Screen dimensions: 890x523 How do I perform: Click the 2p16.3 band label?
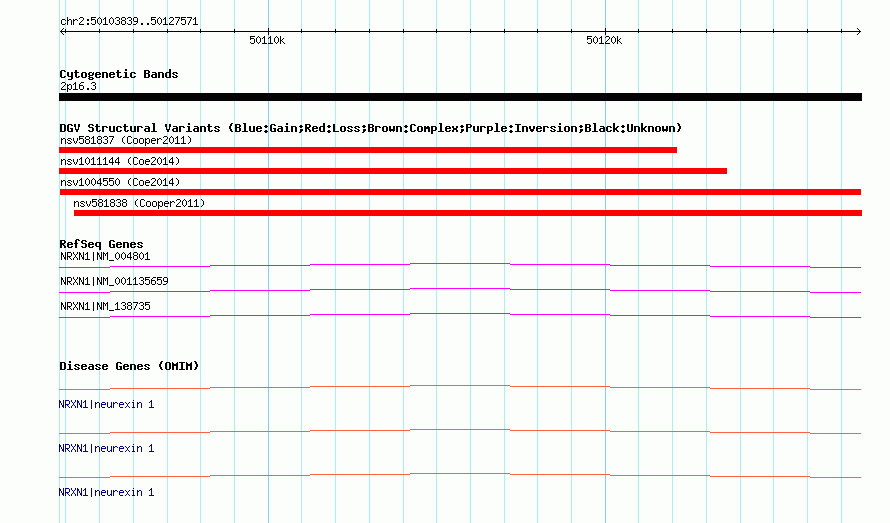78,86
